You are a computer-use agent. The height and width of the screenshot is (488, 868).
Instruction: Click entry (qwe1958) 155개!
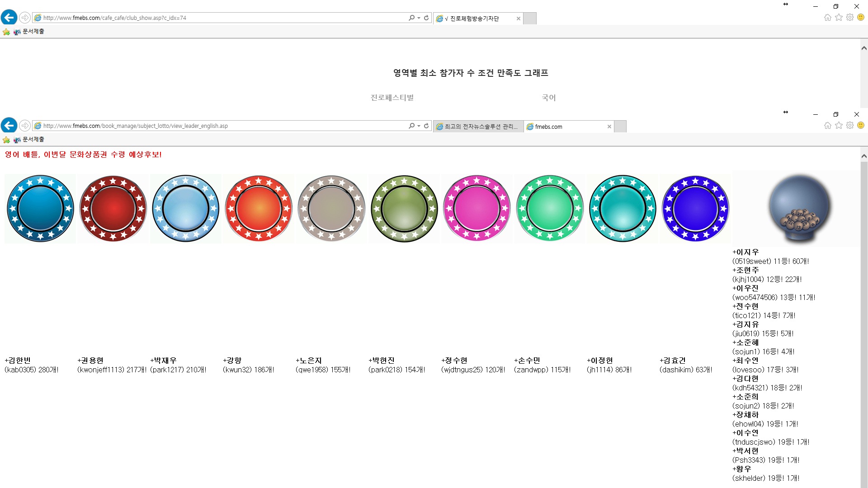tap(323, 370)
